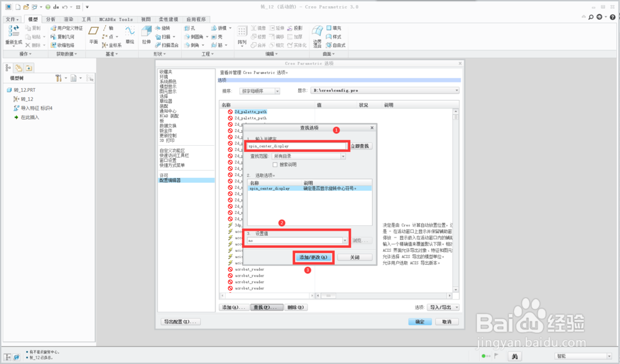This screenshot has width=620, height=364.
Task: Click the 关闭 button in find dialog
Action: 355,257
